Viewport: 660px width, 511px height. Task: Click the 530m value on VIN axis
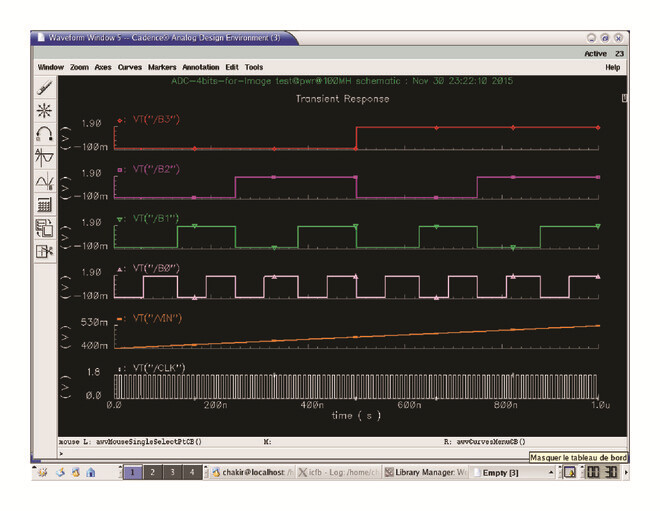pos(94,322)
